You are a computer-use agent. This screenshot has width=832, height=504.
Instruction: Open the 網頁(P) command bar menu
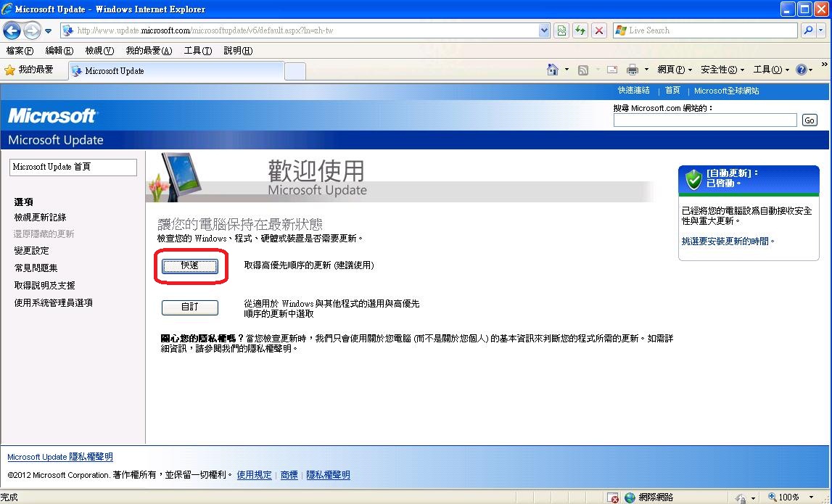[x=675, y=70]
